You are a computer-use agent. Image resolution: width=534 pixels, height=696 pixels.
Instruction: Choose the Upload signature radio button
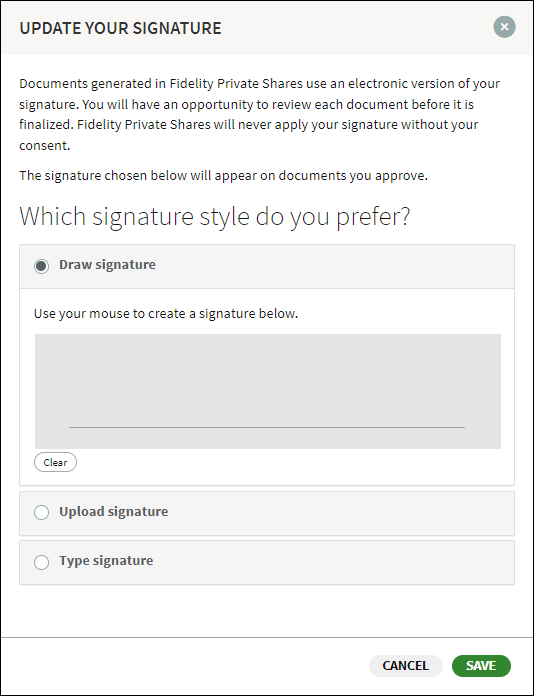pyautogui.click(x=41, y=512)
